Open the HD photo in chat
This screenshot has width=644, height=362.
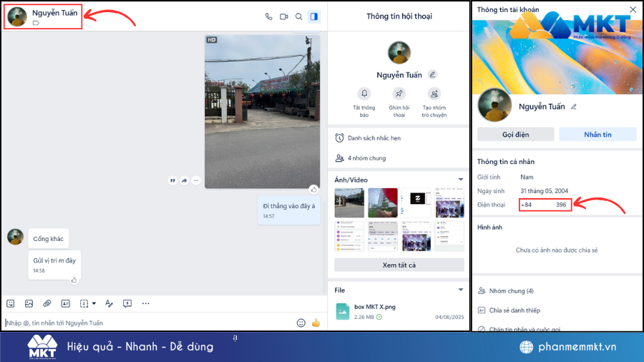(262, 112)
